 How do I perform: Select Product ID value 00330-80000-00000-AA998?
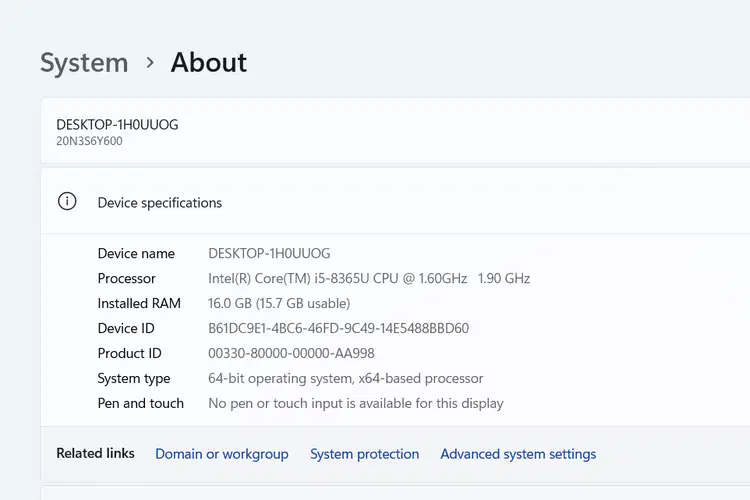291,353
